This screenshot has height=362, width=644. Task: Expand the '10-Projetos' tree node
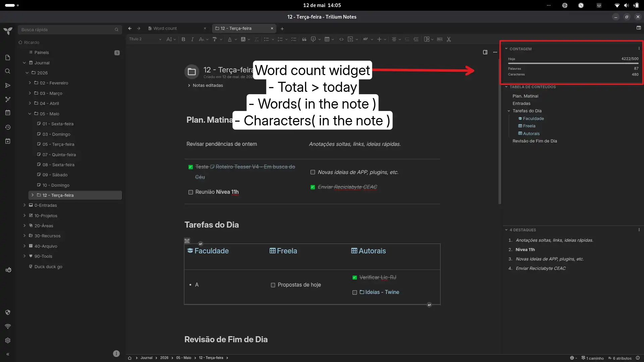(x=24, y=216)
